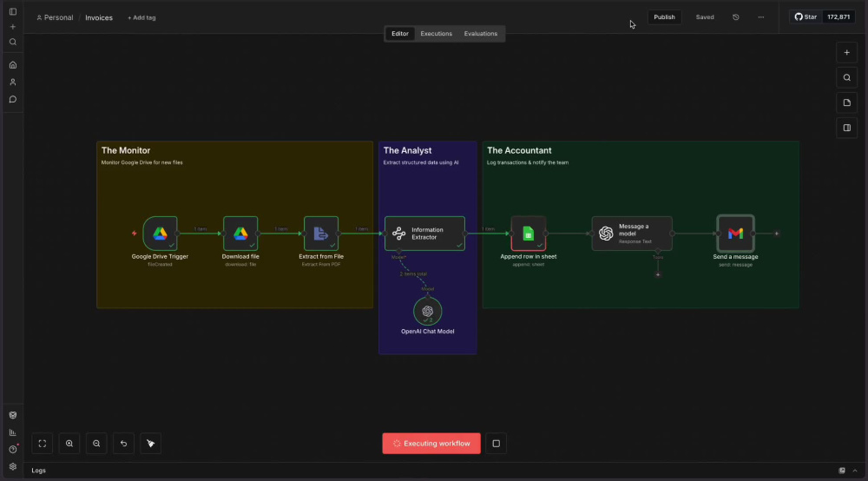This screenshot has height=481, width=868.
Task: Click The Monitor sticky note title
Action: pyautogui.click(x=126, y=150)
